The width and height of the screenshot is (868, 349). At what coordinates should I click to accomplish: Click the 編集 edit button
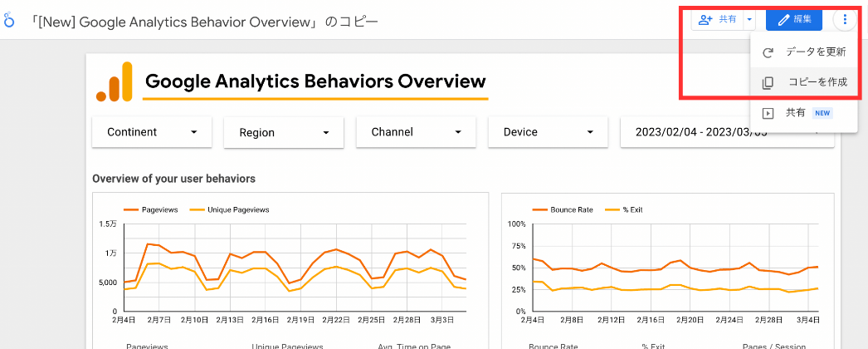794,19
